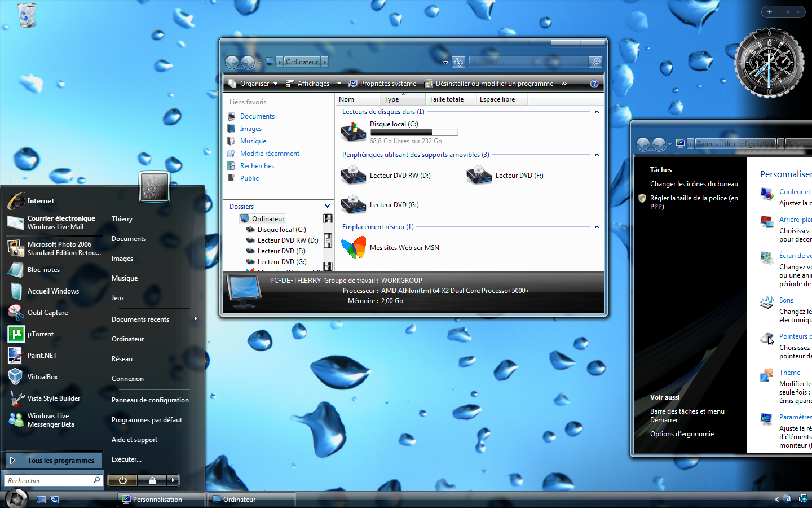
Task: Click the Rechercher box in Ordinateur window
Action: pos(528,62)
